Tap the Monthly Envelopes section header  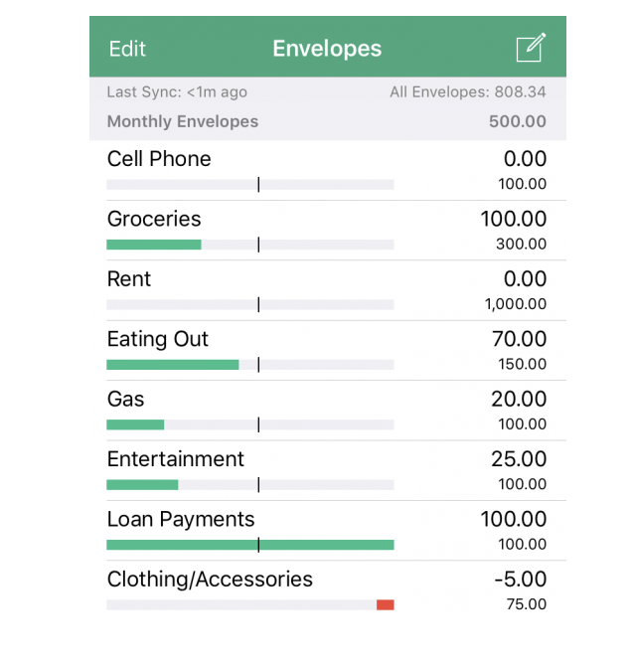[183, 121]
